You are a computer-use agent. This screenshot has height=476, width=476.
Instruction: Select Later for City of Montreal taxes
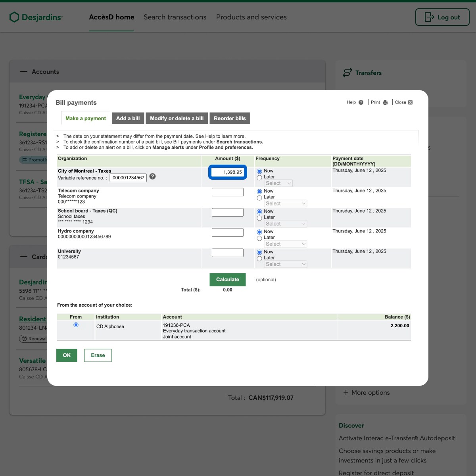click(x=259, y=178)
